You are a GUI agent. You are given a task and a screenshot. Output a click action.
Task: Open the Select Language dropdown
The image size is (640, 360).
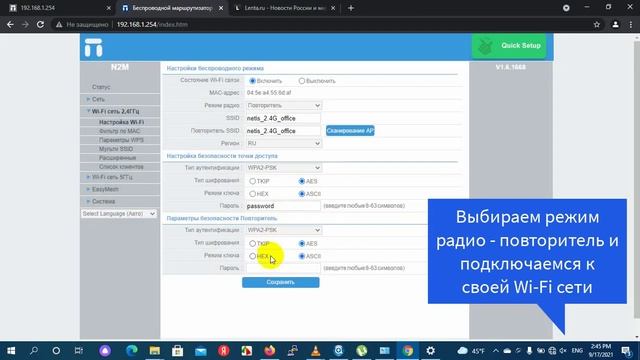point(119,214)
